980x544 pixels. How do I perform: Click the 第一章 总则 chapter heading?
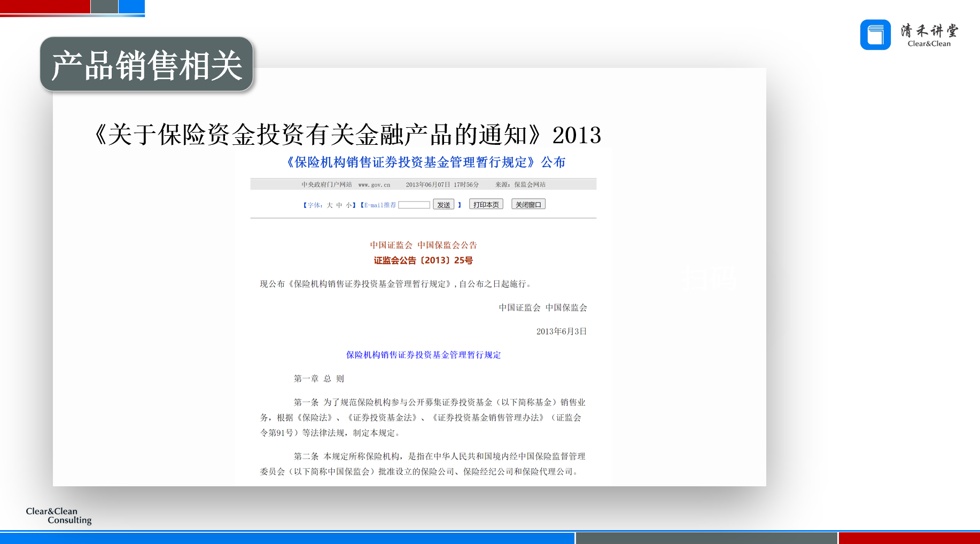318,379
